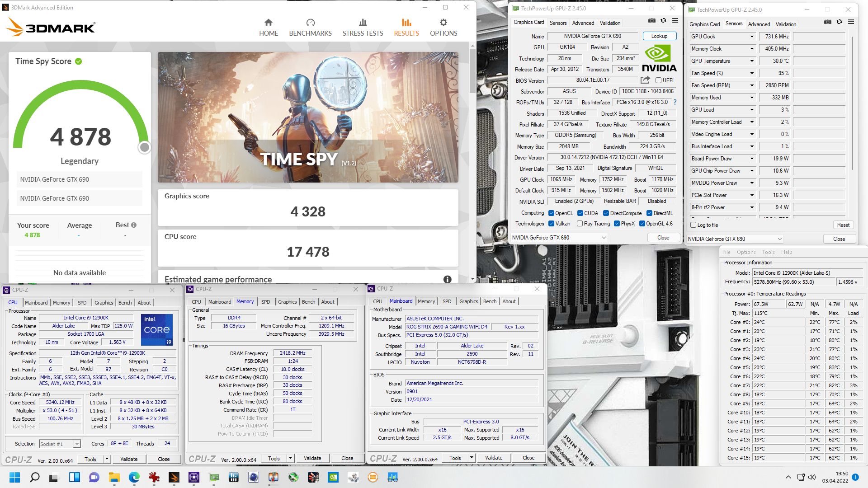The width and height of the screenshot is (868, 488).
Task: Switch to RESULTS tab in 3DMark
Action: pos(406,28)
